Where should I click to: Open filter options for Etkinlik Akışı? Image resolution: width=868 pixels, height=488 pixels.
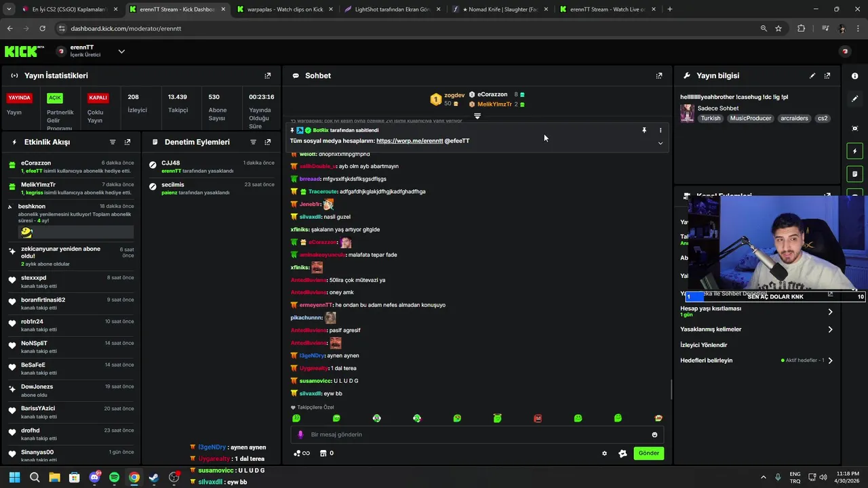[x=113, y=142]
